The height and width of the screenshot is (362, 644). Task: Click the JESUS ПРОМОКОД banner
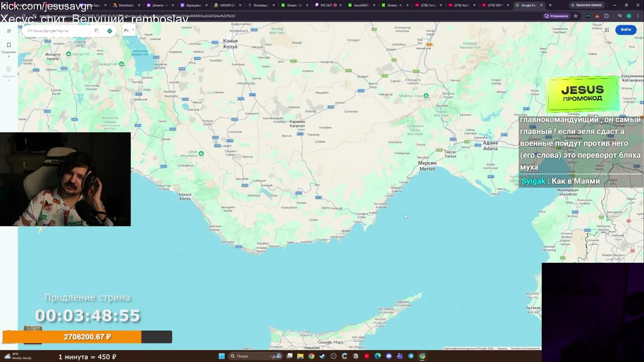click(583, 94)
